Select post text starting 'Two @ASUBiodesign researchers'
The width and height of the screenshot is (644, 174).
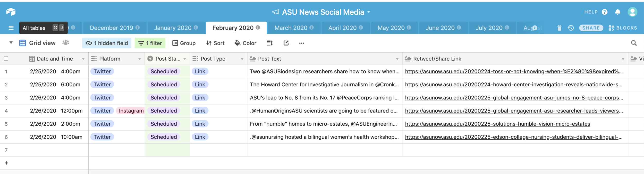tap(325, 71)
